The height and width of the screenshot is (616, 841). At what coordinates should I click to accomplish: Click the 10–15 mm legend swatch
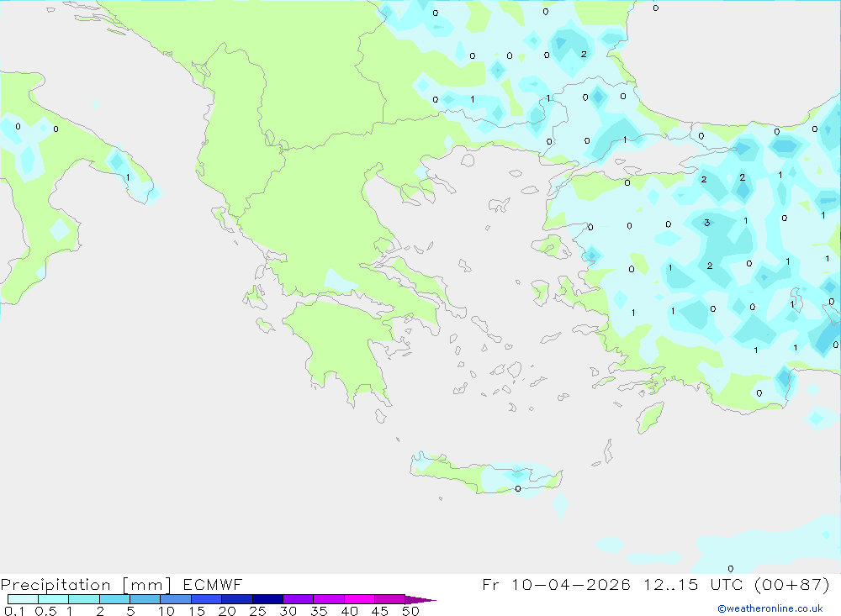tap(176, 599)
